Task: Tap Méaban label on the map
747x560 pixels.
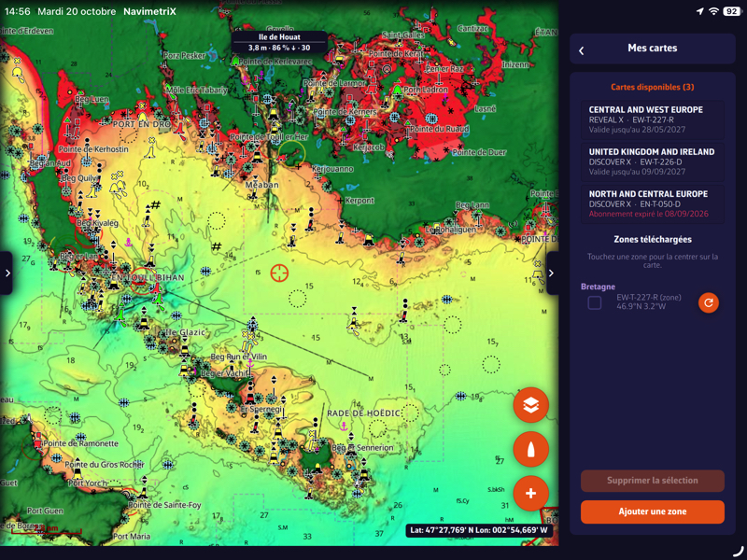Action: click(x=262, y=185)
